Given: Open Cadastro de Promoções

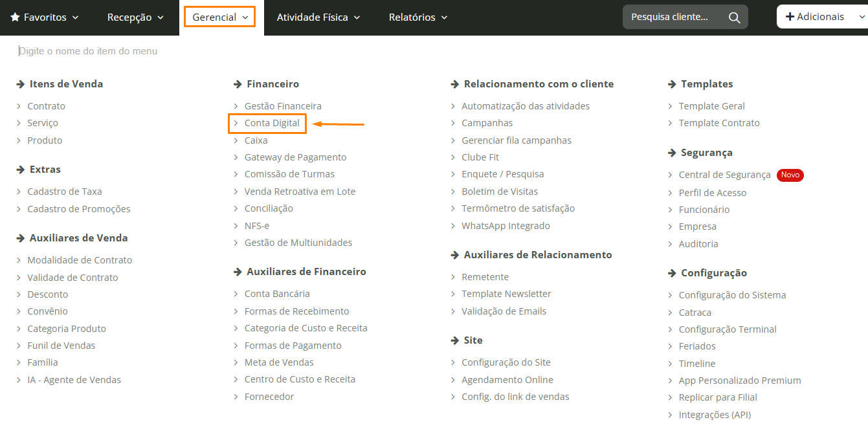Looking at the screenshot, I should pos(79,209).
